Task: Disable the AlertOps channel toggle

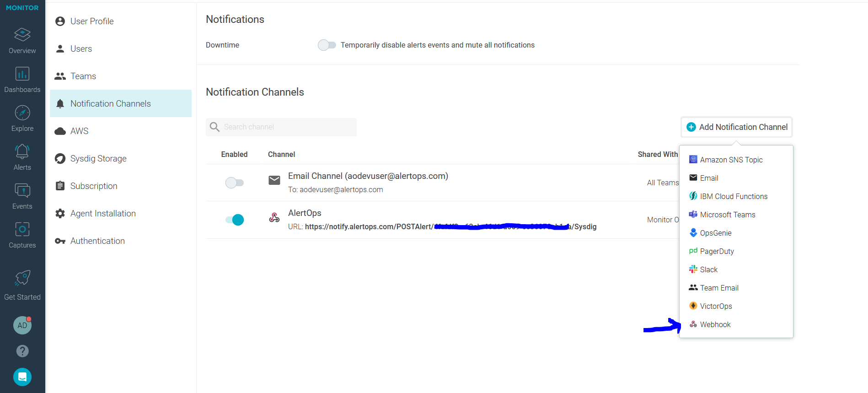Action: tap(235, 220)
